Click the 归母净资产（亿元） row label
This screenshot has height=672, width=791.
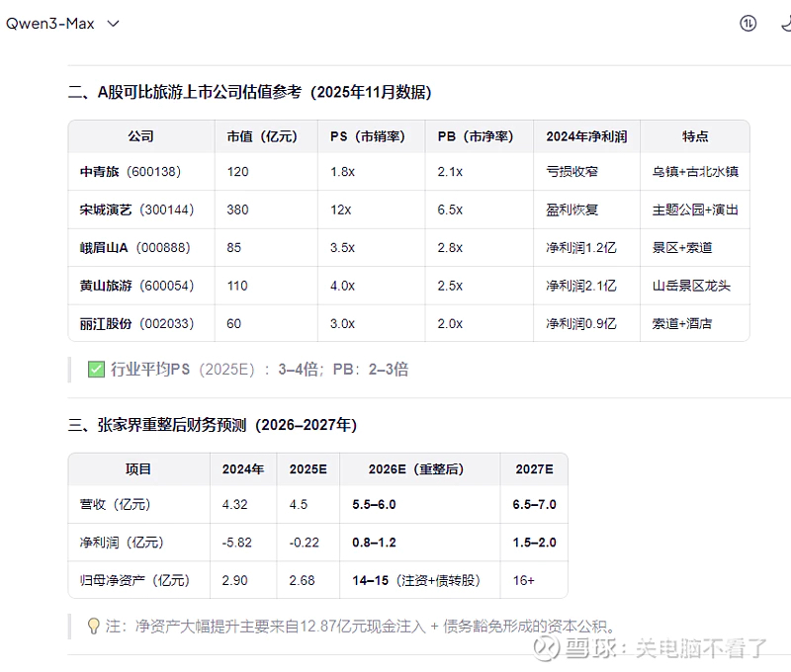tap(134, 581)
